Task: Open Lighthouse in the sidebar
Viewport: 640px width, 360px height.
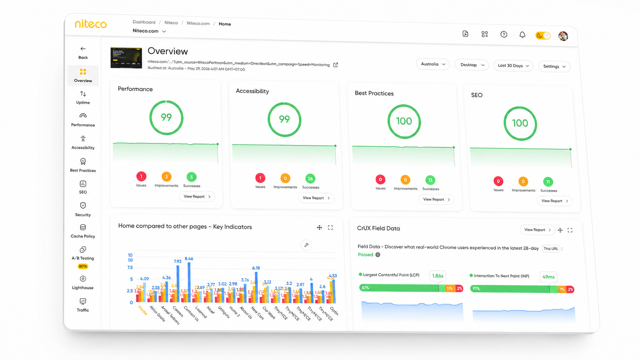Action: tap(83, 282)
